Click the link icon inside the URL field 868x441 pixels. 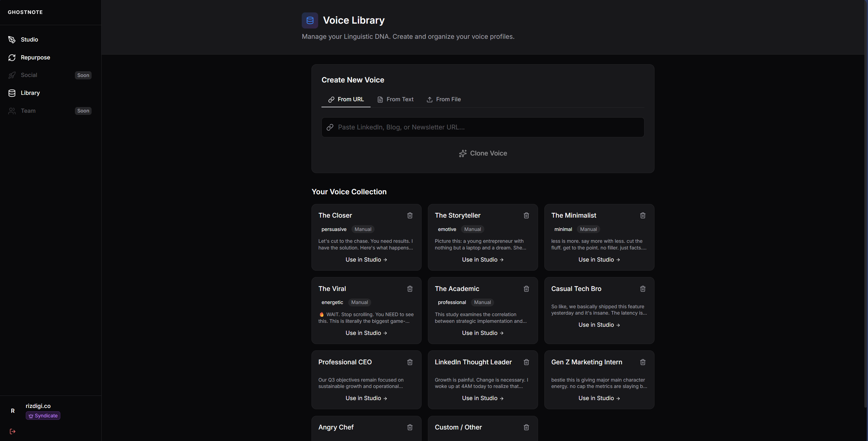(x=330, y=127)
